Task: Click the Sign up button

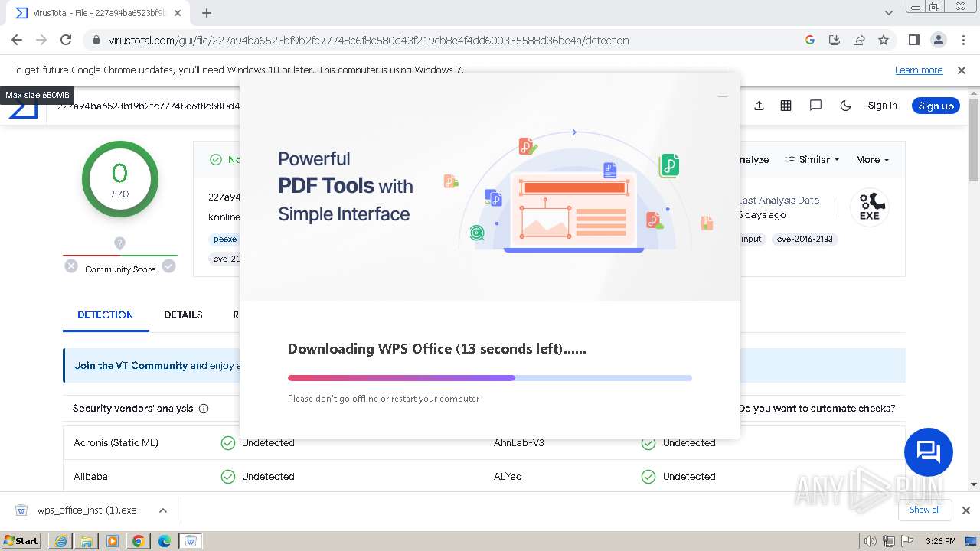Action: (936, 106)
